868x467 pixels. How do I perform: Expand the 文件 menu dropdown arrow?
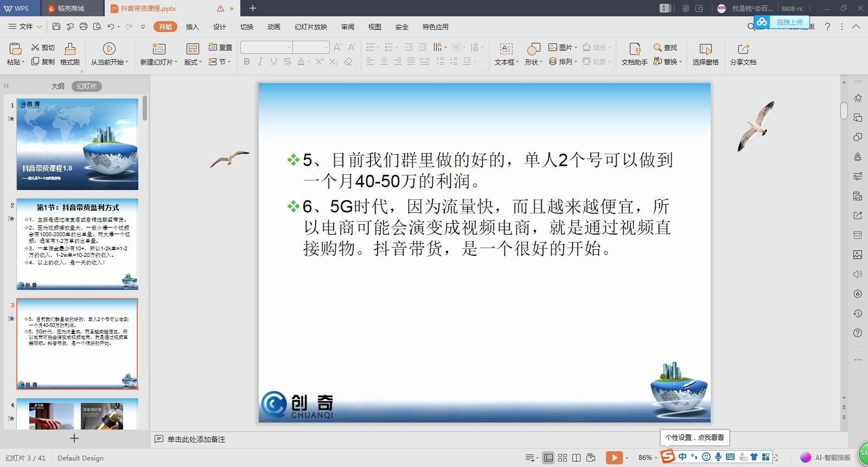point(39,27)
